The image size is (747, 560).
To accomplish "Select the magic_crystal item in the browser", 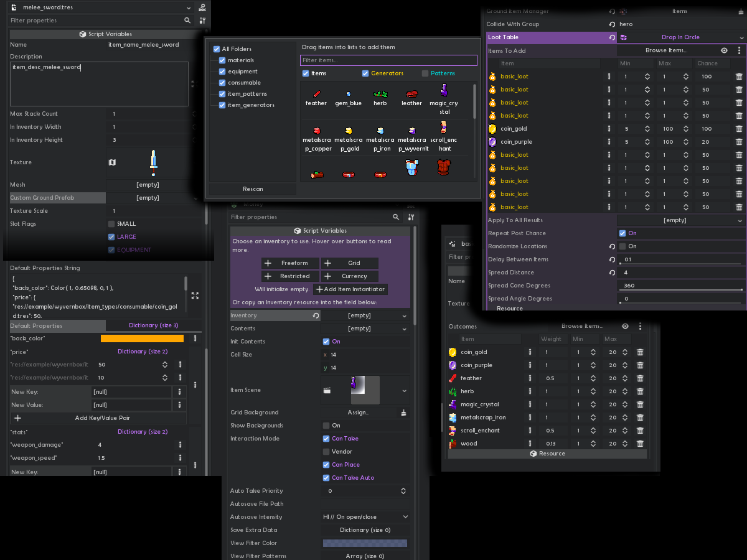I will pos(444,99).
